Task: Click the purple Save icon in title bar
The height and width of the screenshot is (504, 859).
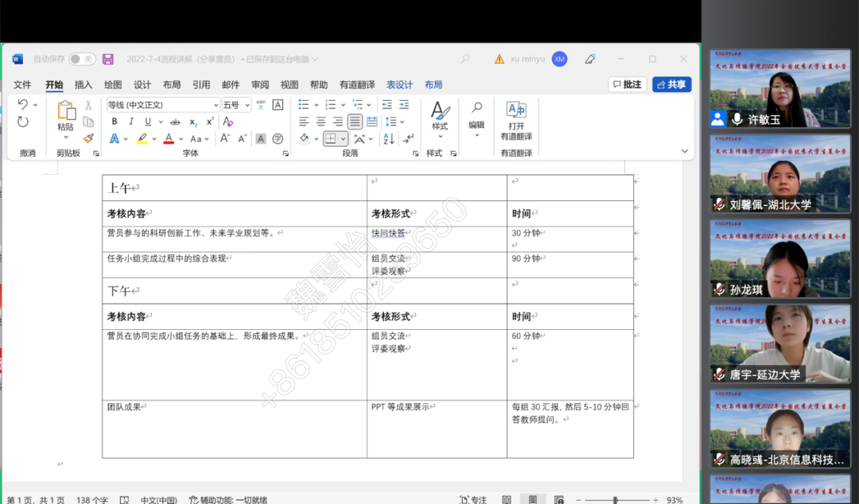Action: click(x=108, y=59)
